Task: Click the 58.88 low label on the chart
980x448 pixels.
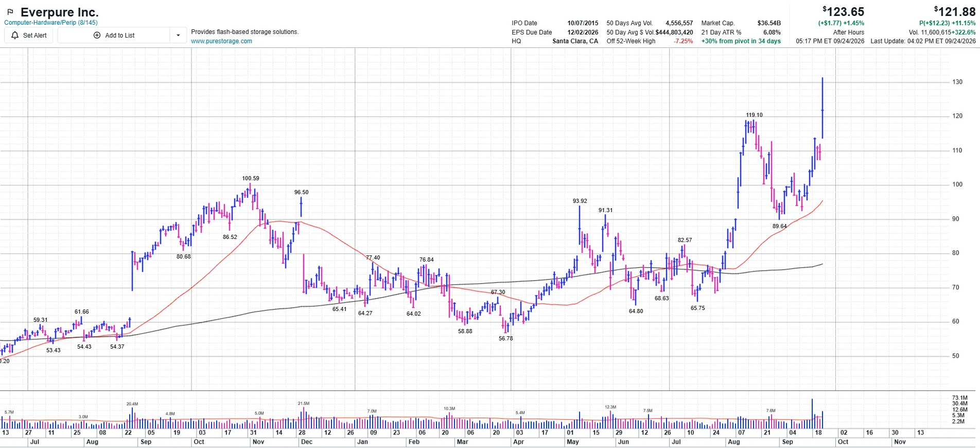Action: tap(465, 332)
